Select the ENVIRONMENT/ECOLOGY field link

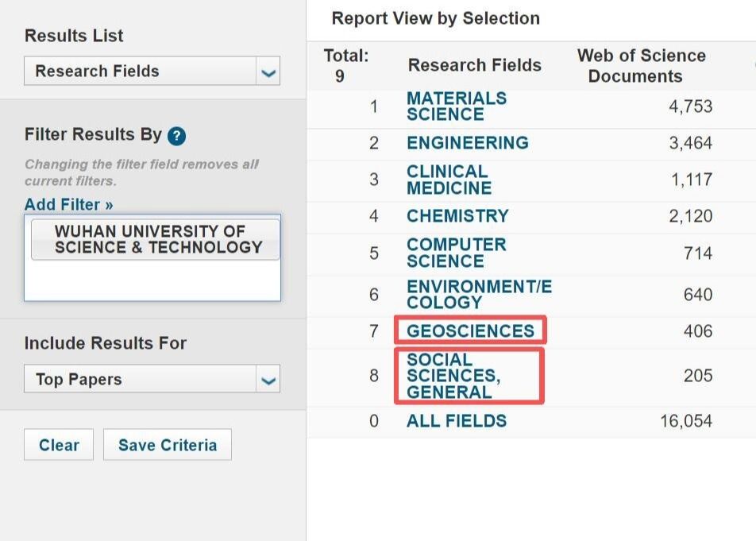tap(478, 295)
